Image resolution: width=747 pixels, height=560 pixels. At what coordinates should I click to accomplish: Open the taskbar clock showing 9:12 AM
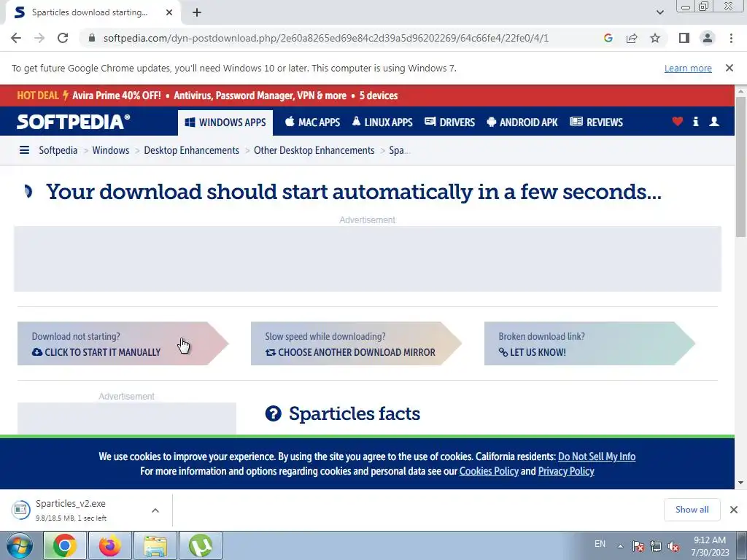(x=710, y=546)
